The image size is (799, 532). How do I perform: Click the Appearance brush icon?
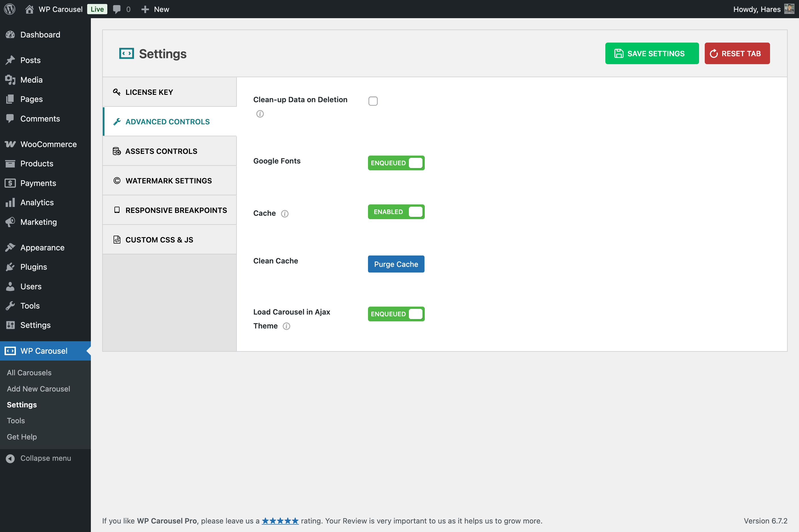(x=10, y=248)
